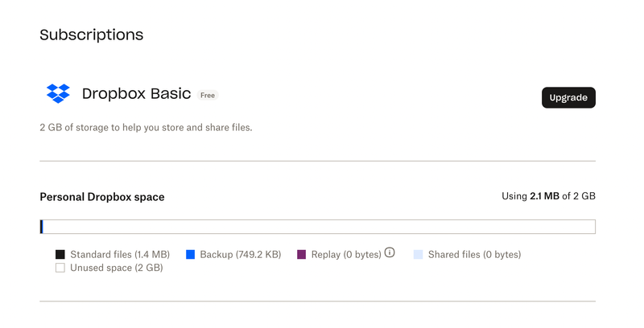644x328 pixels.
Task: Select the Shared files (0 bytes) label
Action: 474,255
